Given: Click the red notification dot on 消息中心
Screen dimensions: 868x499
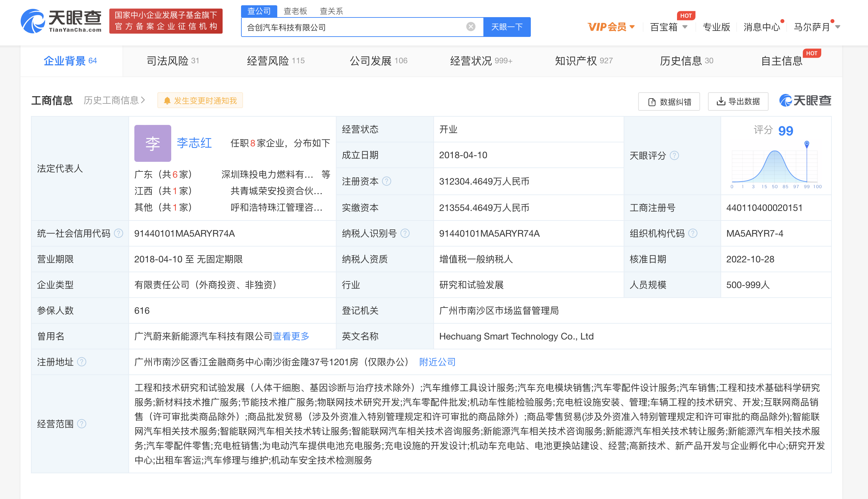Looking at the screenshot, I should (782, 21).
